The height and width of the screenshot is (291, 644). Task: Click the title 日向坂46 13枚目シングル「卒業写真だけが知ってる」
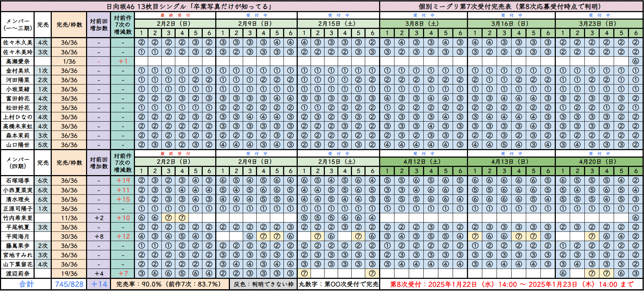(x=190, y=6)
